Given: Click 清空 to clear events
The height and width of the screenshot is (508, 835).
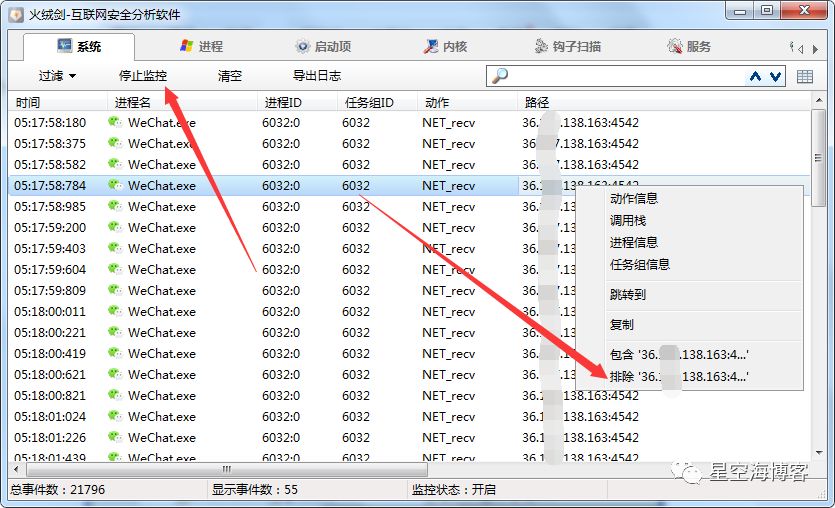Looking at the screenshot, I should point(230,76).
